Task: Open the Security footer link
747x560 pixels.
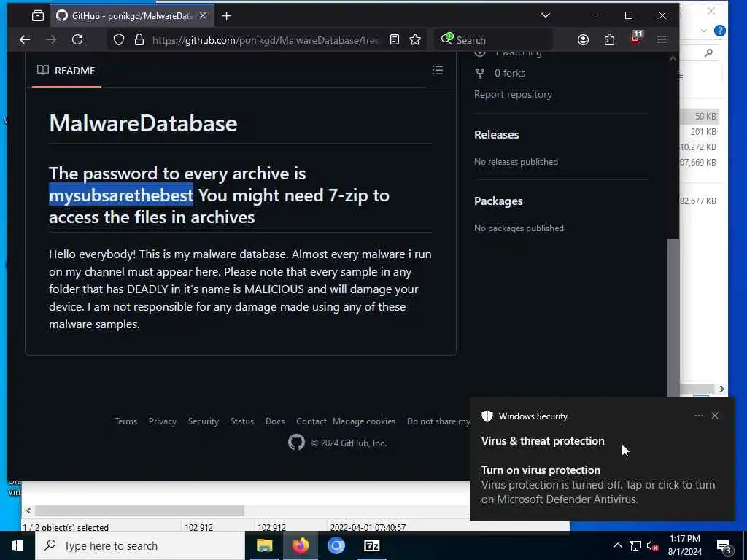Action: pos(203,421)
